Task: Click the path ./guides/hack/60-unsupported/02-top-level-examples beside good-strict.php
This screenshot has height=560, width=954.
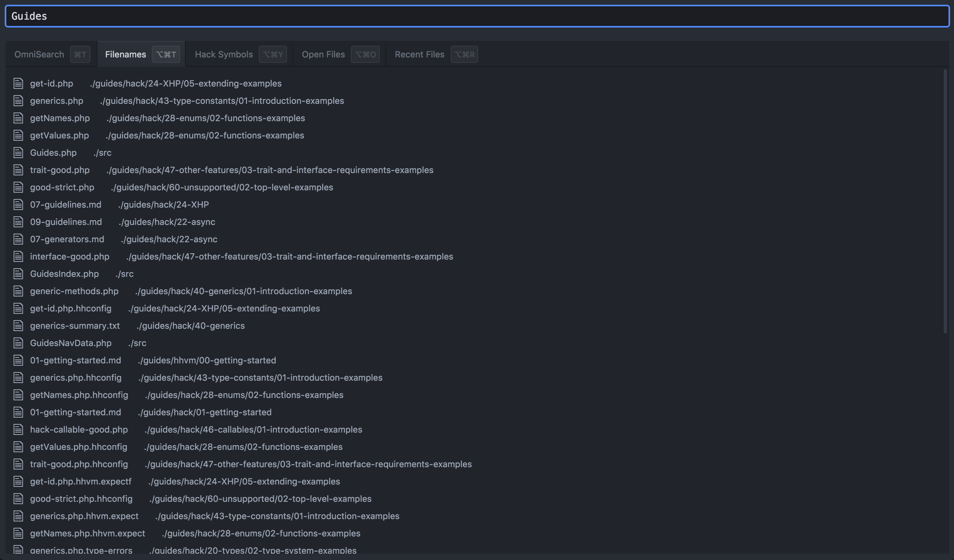Action: (x=222, y=187)
